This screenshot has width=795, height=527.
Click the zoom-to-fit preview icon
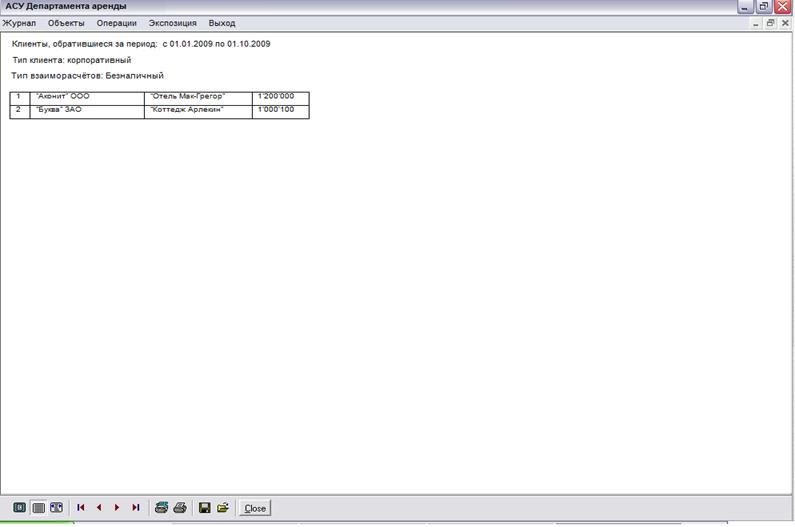(19, 507)
